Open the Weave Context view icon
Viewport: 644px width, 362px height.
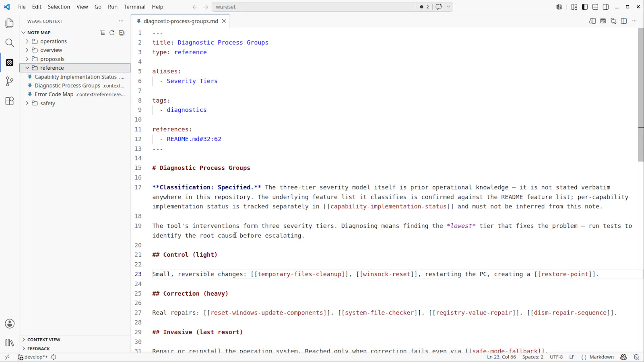pos(10,62)
